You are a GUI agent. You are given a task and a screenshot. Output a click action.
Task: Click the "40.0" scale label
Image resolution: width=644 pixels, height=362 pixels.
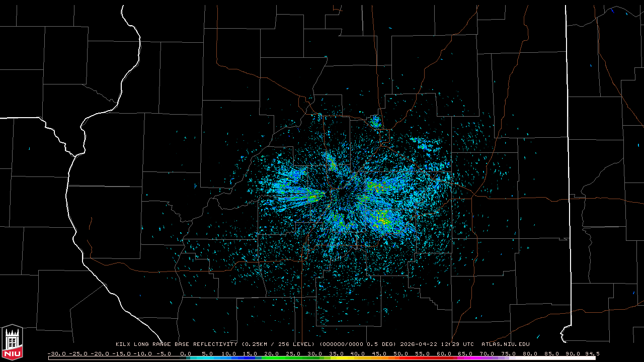click(x=358, y=353)
